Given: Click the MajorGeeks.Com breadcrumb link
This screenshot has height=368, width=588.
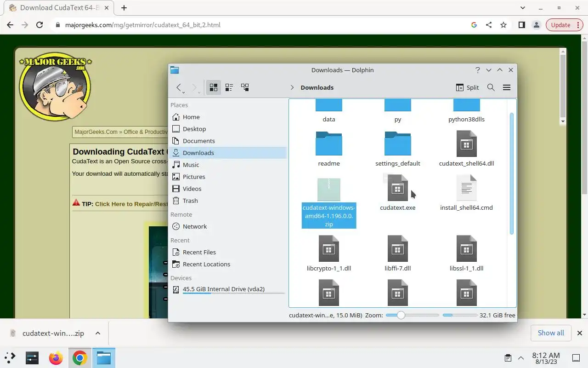Looking at the screenshot, I should click(96, 132).
